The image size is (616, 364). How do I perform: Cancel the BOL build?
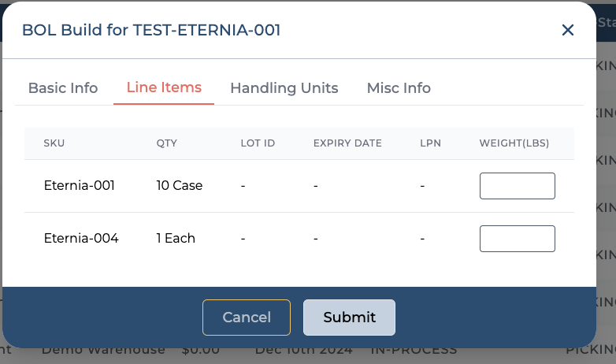(247, 318)
